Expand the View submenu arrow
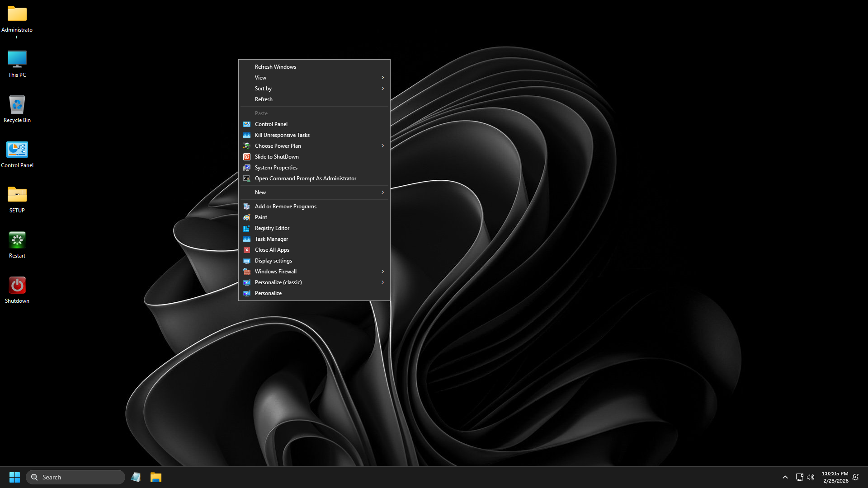This screenshot has height=488, width=868. pyautogui.click(x=382, y=78)
